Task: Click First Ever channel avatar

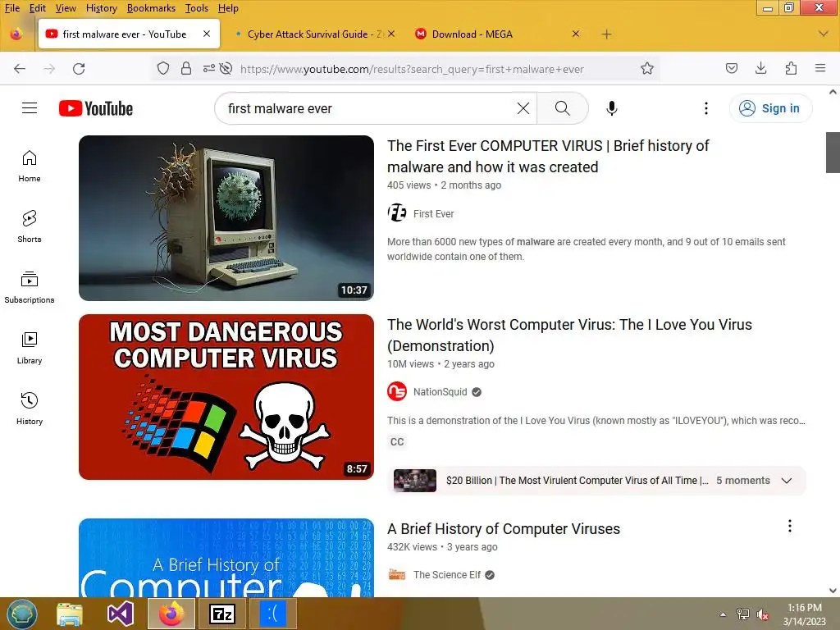Action: pyautogui.click(x=397, y=213)
